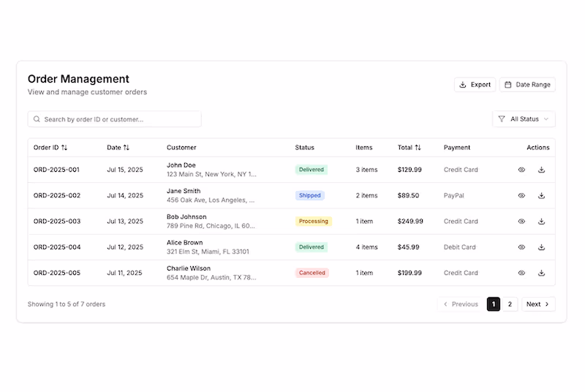Click customer name Bob Johnson
This screenshot has height=392, width=585.
(x=186, y=216)
